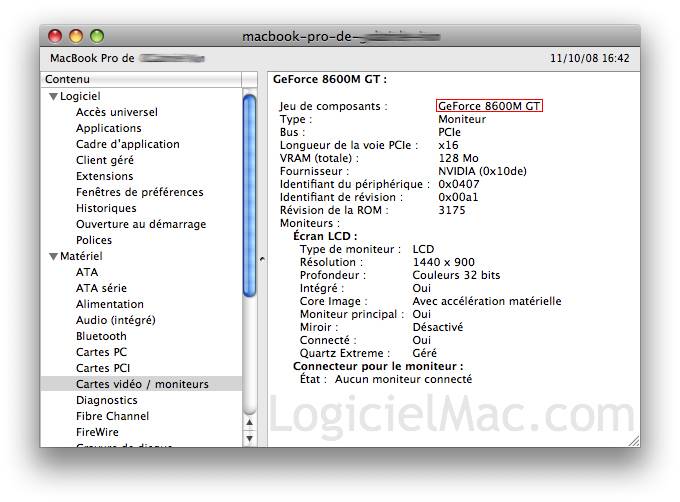Show the Historiques entry
680x502 pixels.
pos(106,208)
